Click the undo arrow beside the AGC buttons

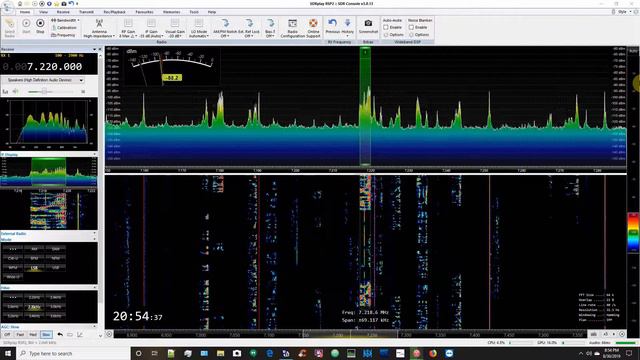[x=60, y=334]
